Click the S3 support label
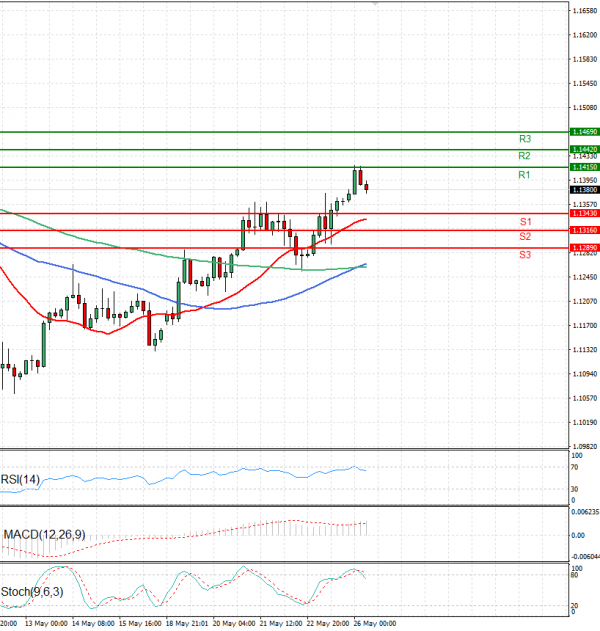Viewport: 600px width, 631px height. coord(525,255)
